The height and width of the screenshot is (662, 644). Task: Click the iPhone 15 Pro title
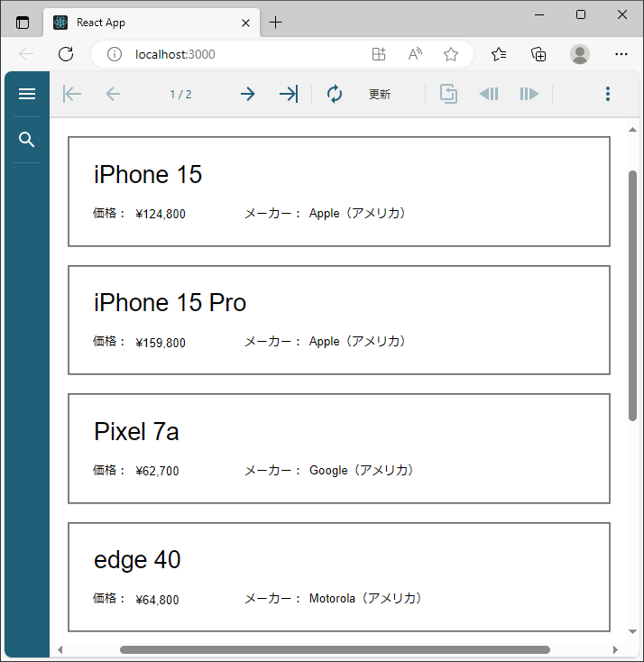[170, 303]
